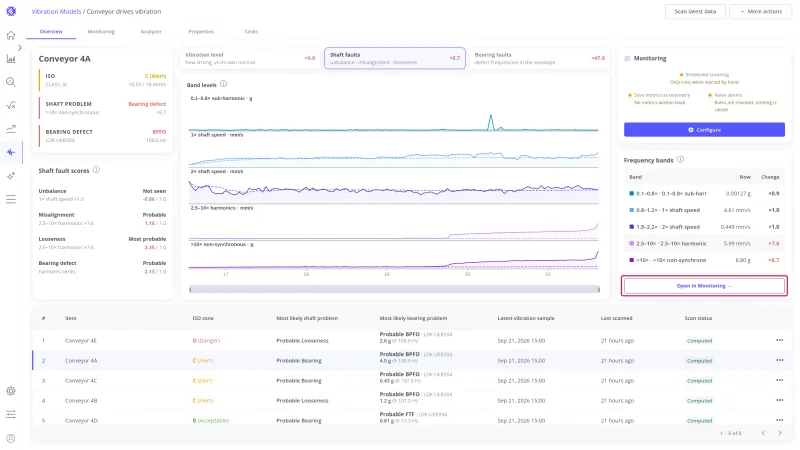Click the hamburger lines icon in sidebar
800x450 pixels.
point(11,199)
